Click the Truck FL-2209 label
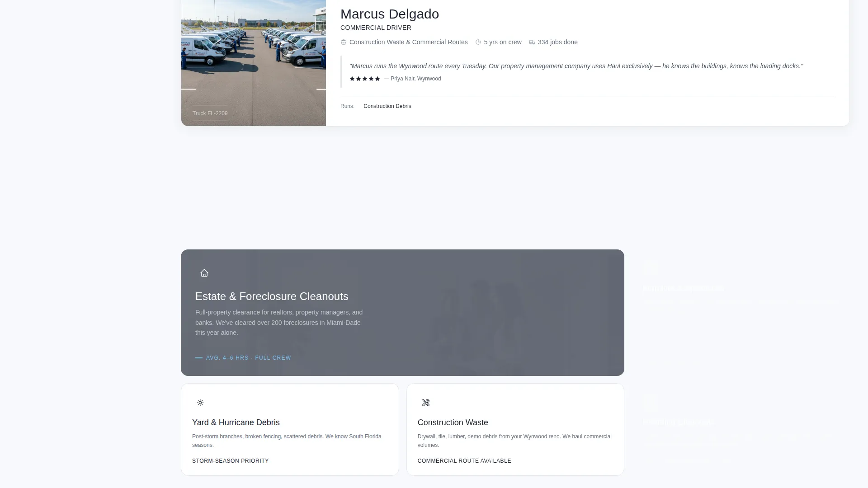868x488 pixels. click(210, 113)
